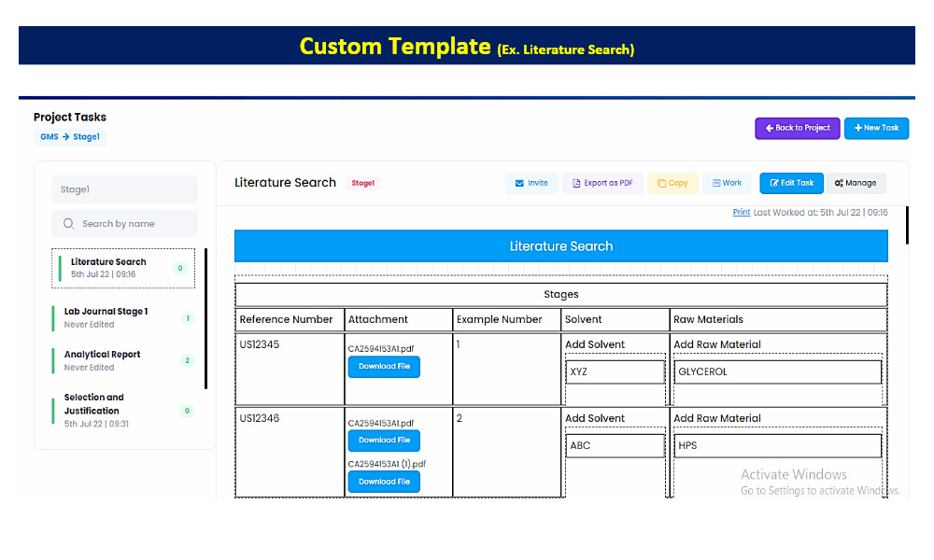Select Selection and Justification task
Viewport: 934px width, 560px height.
pyautogui.click(x=123, y=410)
